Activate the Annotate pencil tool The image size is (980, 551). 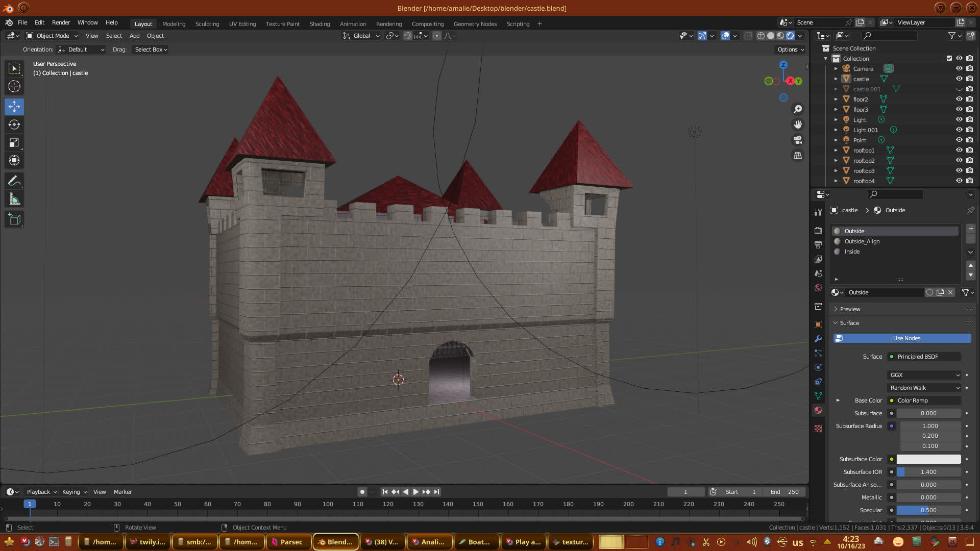pos(14,181)
